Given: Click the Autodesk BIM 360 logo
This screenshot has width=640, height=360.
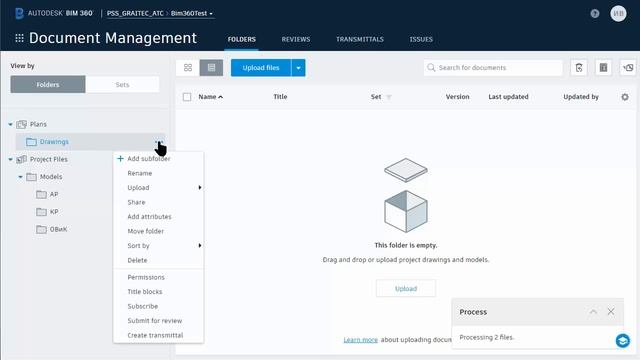Looking at the screenshot, I should coord(54,13).
